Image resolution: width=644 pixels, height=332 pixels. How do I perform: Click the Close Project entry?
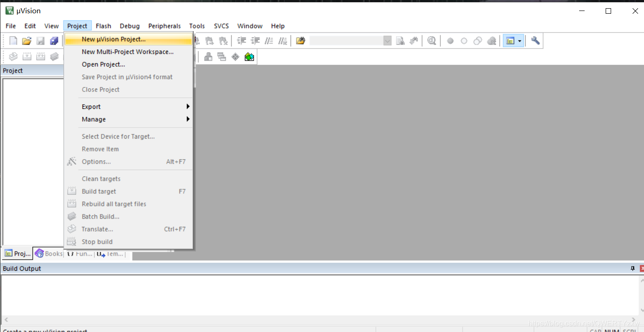pos(129,90)
